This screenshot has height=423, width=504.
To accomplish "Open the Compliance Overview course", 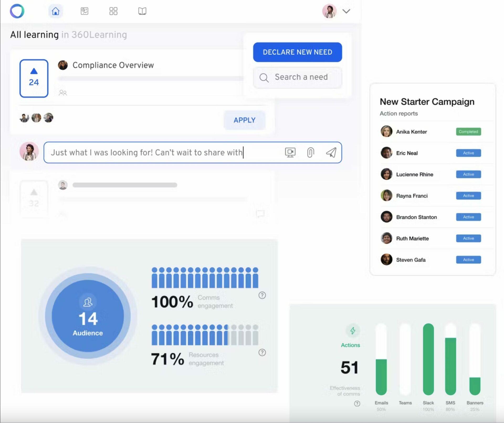I will point(113,65).
